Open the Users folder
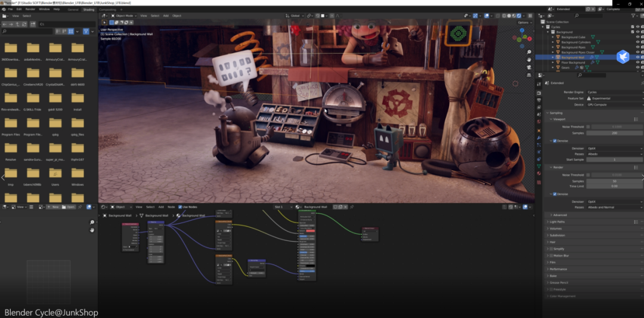 click(55, 176)
